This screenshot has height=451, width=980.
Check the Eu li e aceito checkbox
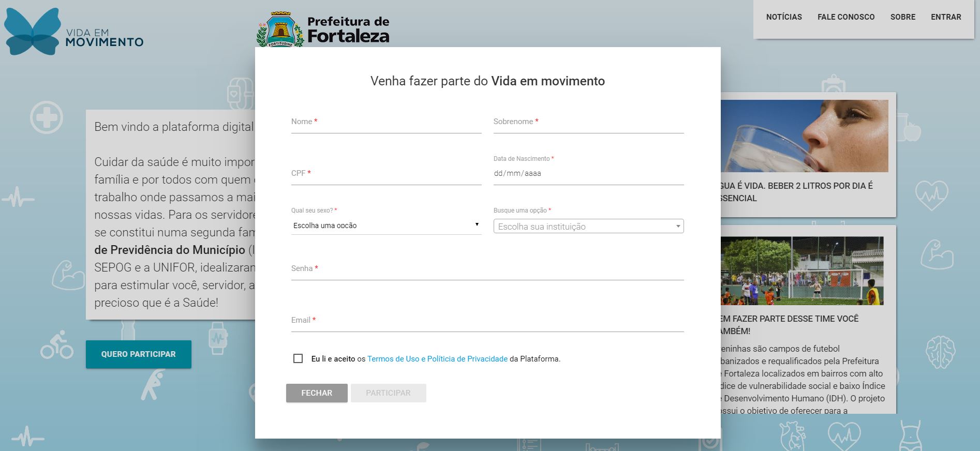298,358
